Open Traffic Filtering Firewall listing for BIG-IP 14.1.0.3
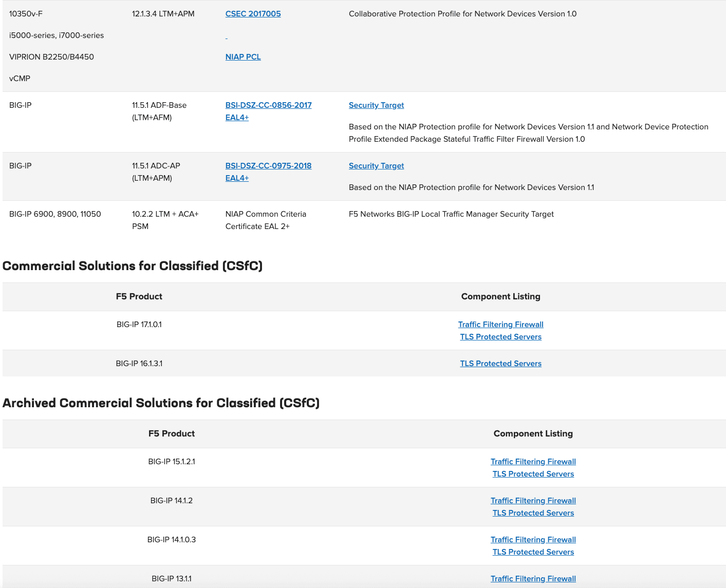 click(x=533, y=539)
